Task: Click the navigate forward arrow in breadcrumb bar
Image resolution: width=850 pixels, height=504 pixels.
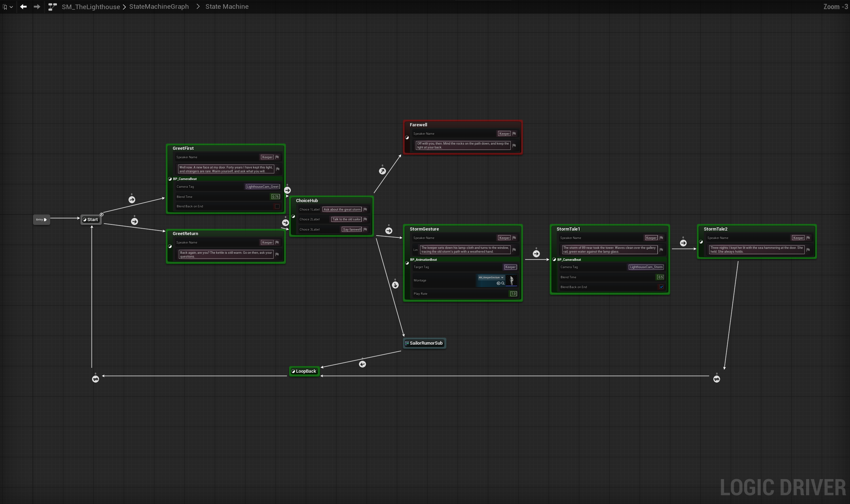Action: [x=37, y=7]
